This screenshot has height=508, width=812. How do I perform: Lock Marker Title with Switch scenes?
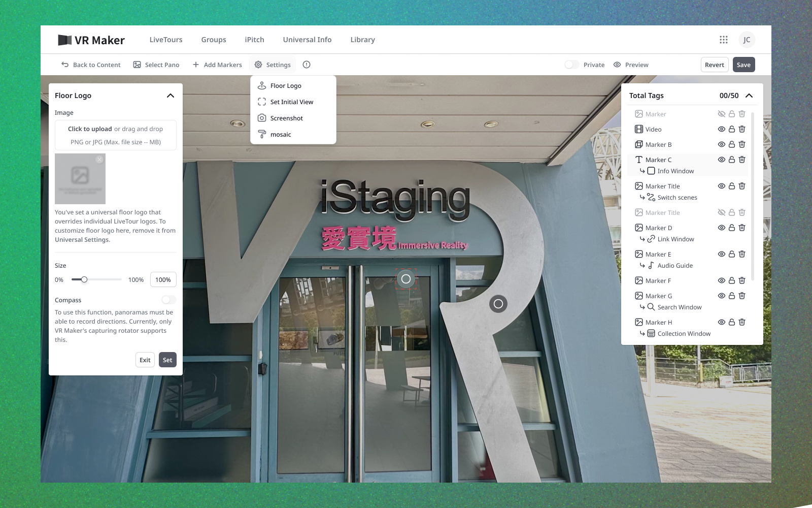(x=732, y=186)
